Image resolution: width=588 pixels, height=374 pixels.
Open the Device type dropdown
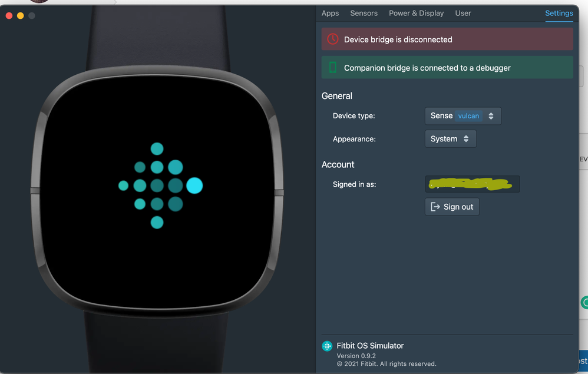point(463,116)
